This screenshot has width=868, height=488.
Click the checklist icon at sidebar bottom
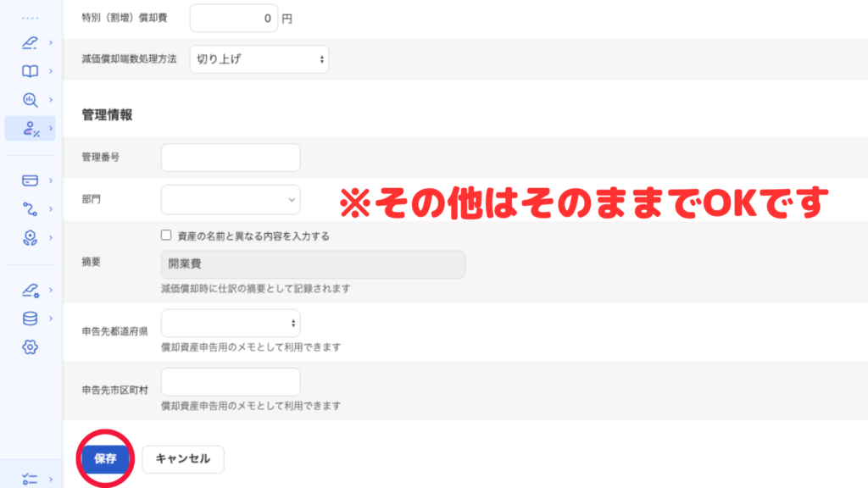30,479
